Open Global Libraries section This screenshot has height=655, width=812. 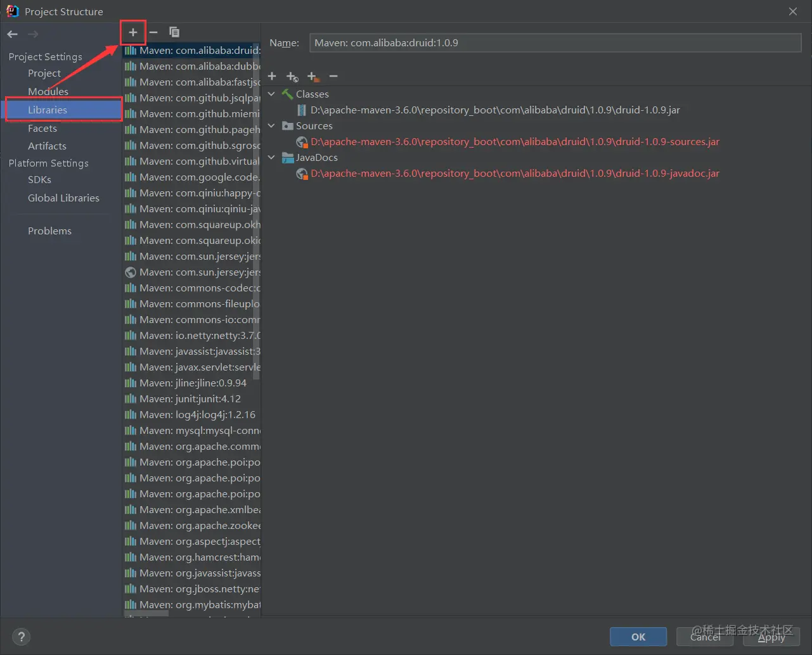pyautogui.click(x=63, y=198)
